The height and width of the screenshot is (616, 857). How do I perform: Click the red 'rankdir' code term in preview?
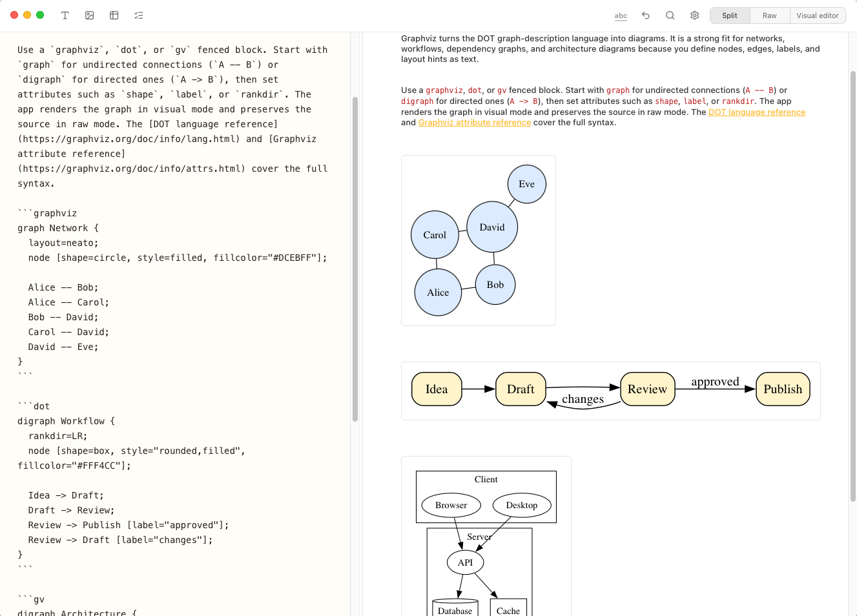click(x=738, y=101)
